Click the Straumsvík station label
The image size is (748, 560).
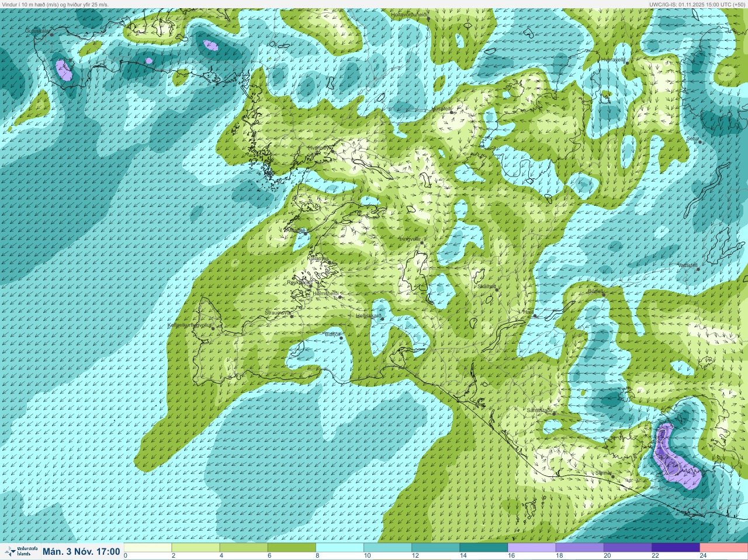[277, 313]
